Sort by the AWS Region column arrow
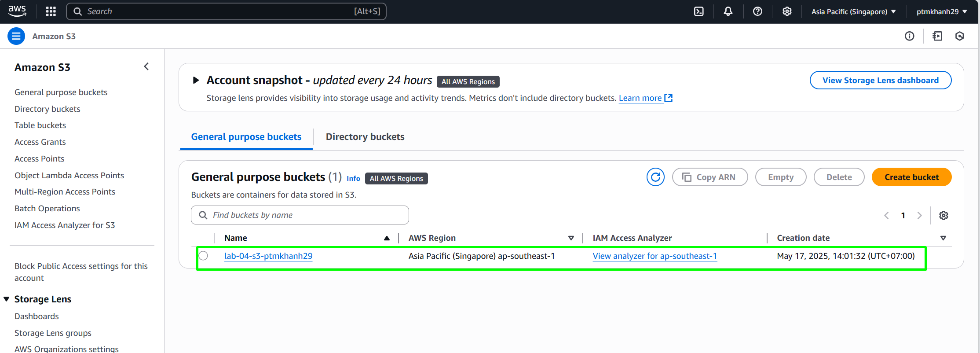 [571, 238]
